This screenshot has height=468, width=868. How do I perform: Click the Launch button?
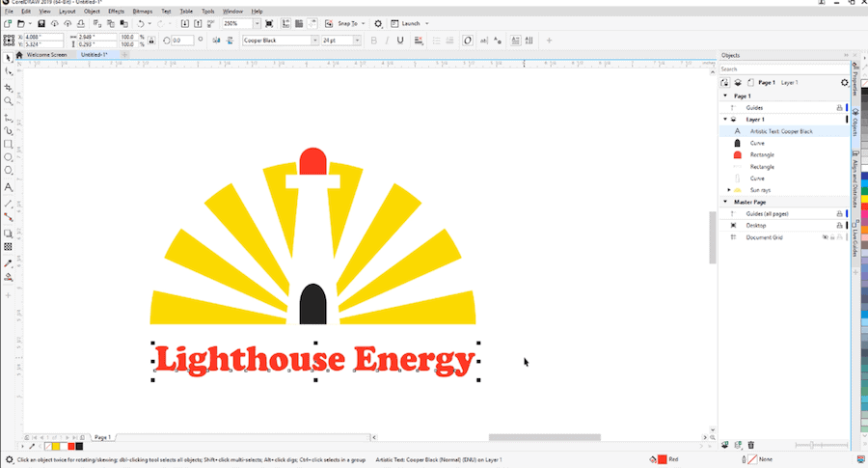[x=409, y=23]
